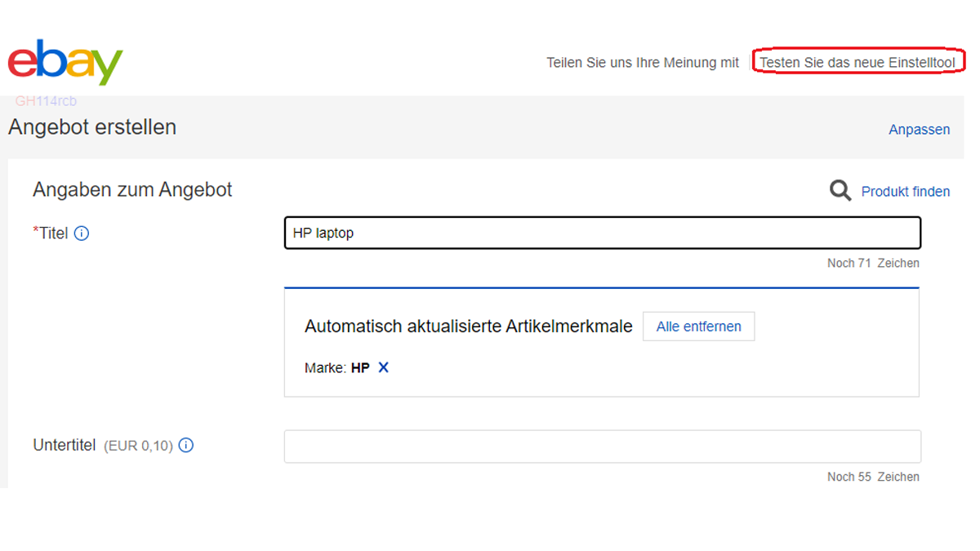Open 'Testen Sie das neue Einstelltool' link

(x=857, y=63)
